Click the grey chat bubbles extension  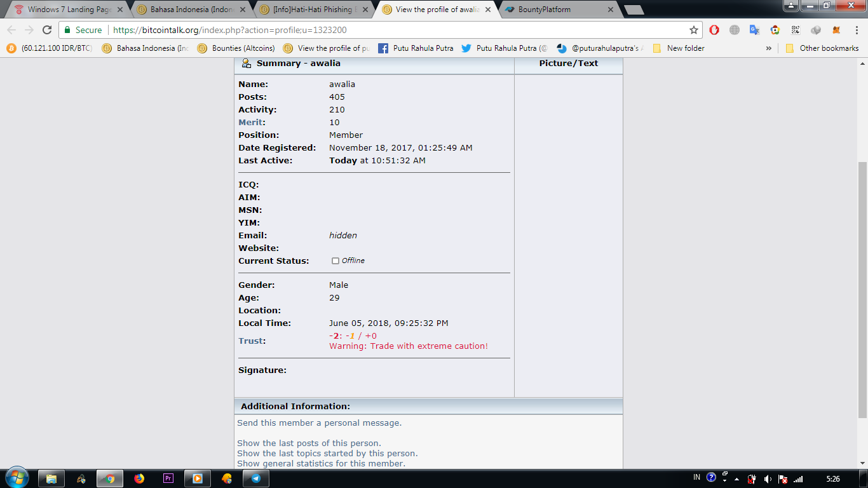[816, 30]
